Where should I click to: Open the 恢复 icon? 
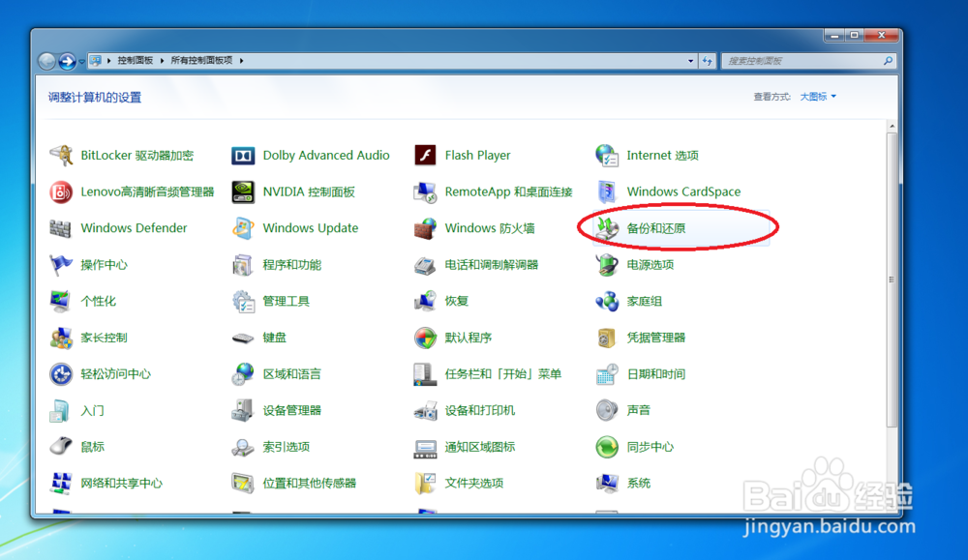tap(425, 301)
